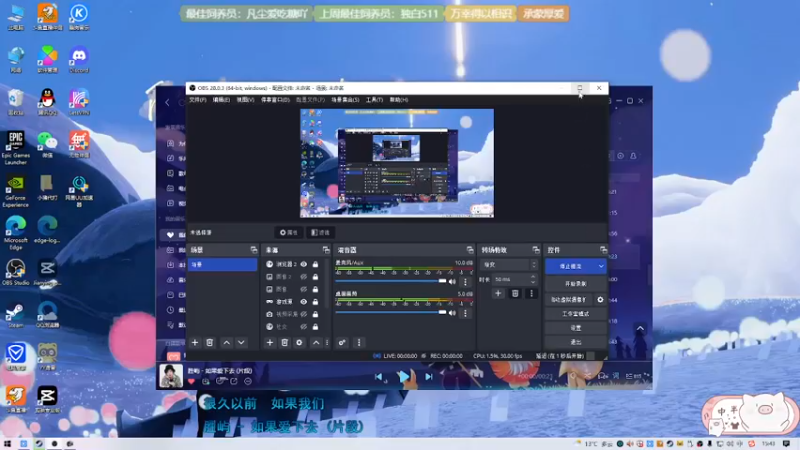
Task: Delete the selected scene with the trash icon
Action: [210, 343]
